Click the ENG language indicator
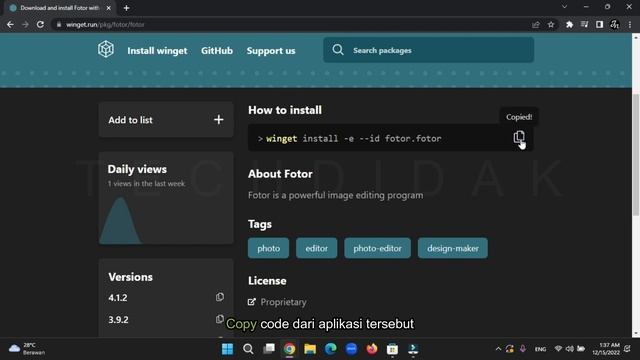The image size is (640, 360). pyautogui.click(x=540, y=349)
